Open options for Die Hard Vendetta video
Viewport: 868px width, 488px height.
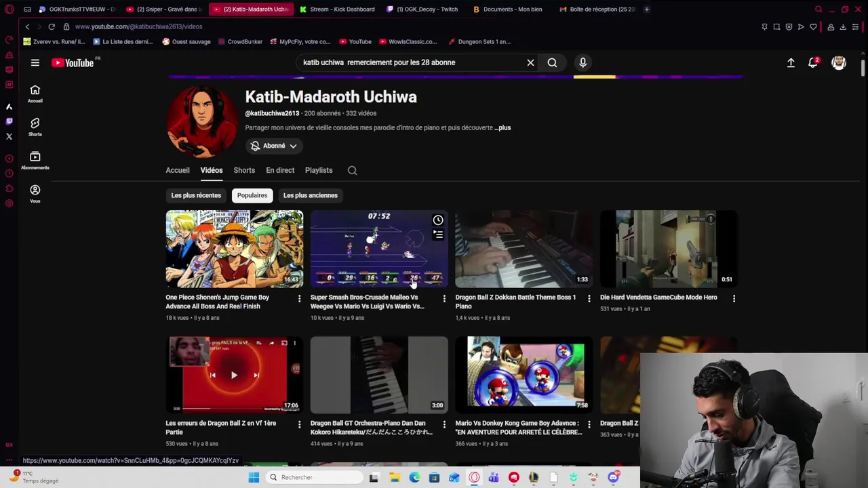click(x=734, y=298)
